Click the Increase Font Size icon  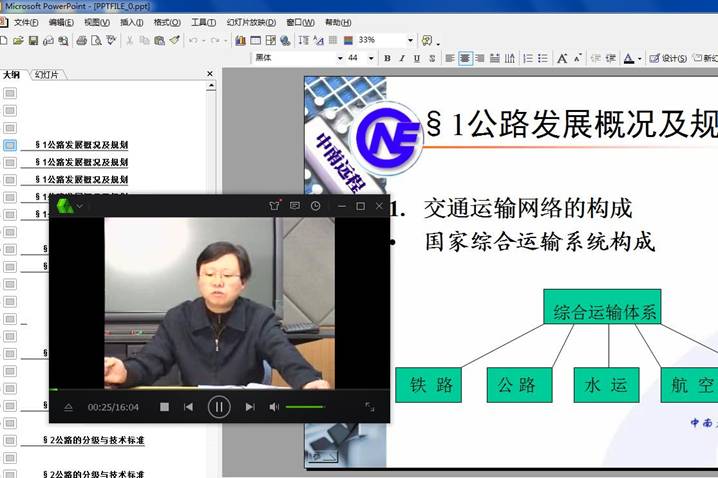point(562,58)
